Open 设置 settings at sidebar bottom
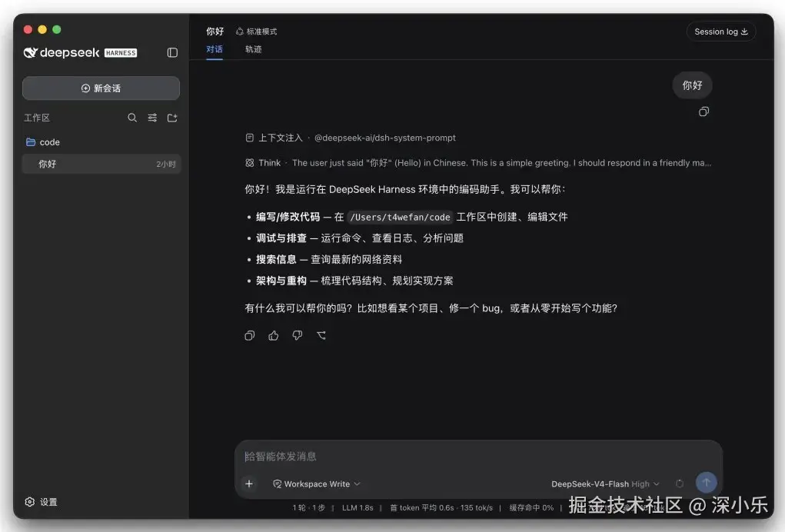 [41, 502]
